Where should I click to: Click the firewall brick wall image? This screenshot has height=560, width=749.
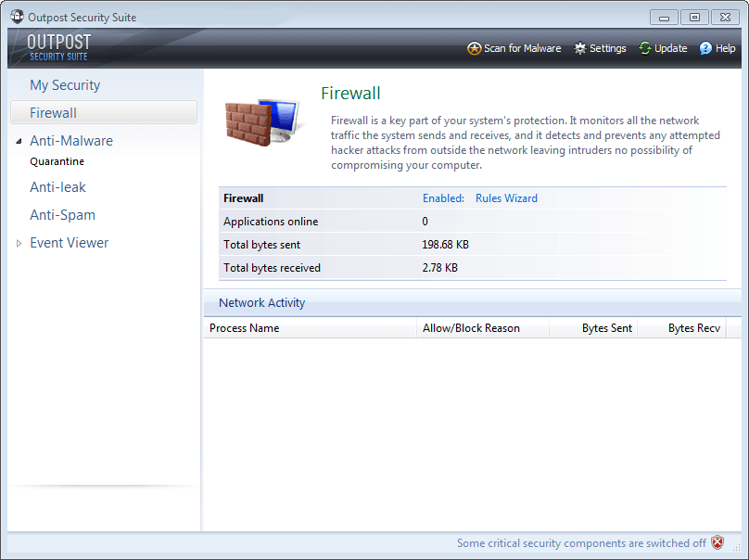pos(262,122)
